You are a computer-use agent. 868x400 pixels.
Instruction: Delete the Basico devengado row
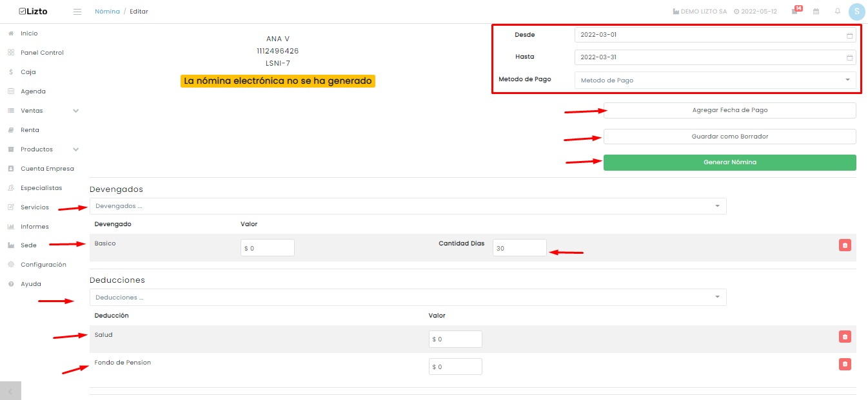tap(845, 245)
